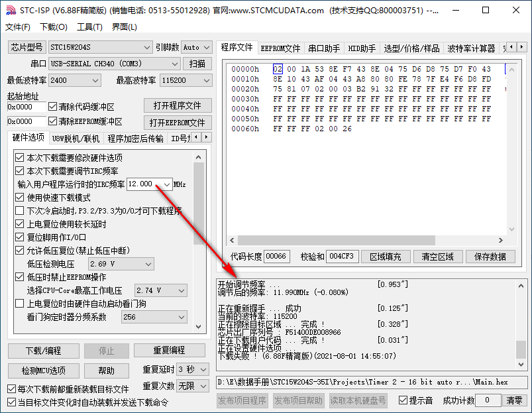
Task: Switch to 波特率计算器 tab
Action: (x=471, y=48)
